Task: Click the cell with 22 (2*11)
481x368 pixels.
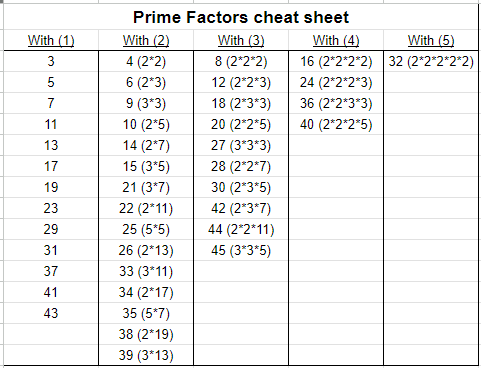Action: (x=146, y=208)
